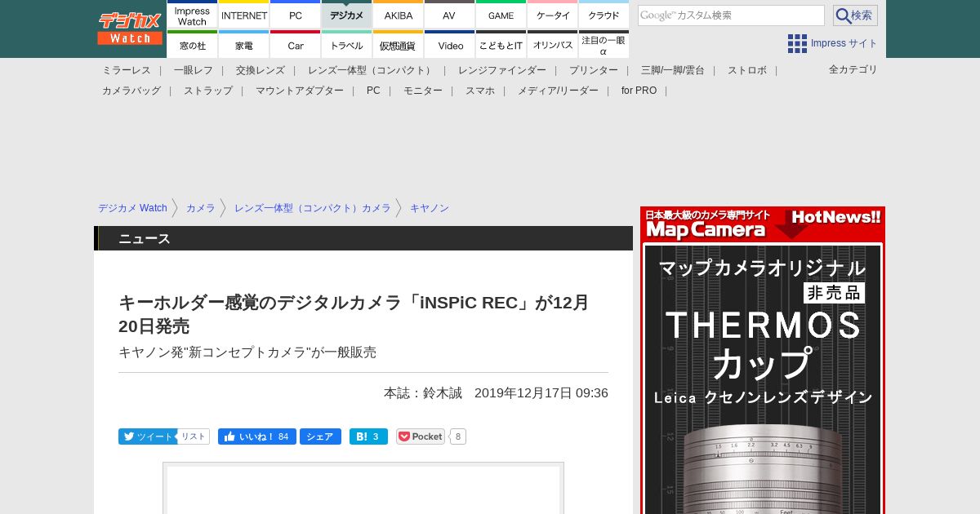This screenshot has height=514, width=980.
Task: Click the デジカメ Watch logo
Action: [130, 29]
